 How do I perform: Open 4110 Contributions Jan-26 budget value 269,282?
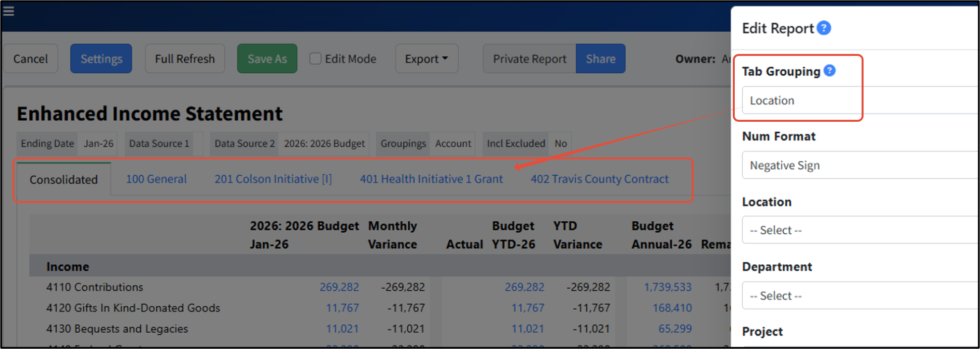339,287
